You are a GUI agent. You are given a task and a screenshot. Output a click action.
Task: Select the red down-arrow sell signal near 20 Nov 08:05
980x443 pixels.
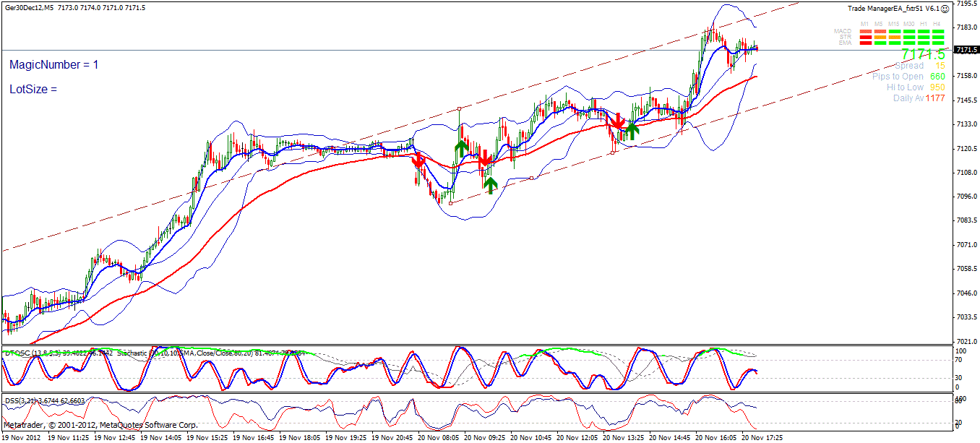pyautogui.click(x=418, y=160)
